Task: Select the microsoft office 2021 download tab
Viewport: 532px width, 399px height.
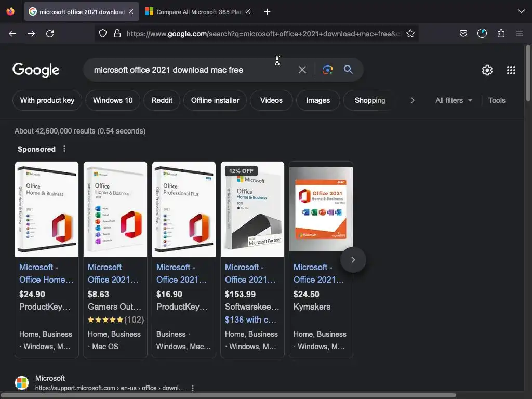Action: click(82, 12)
